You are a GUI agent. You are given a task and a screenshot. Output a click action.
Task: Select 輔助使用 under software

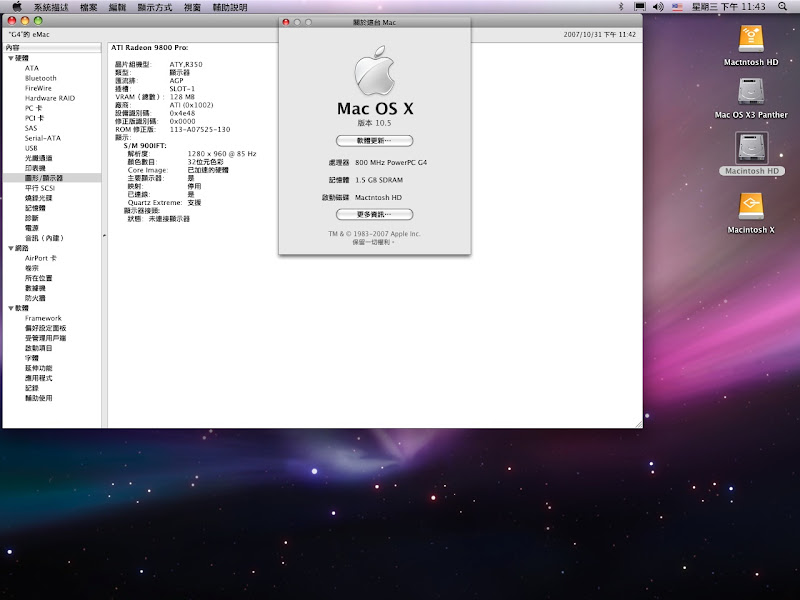click(39, 398)
